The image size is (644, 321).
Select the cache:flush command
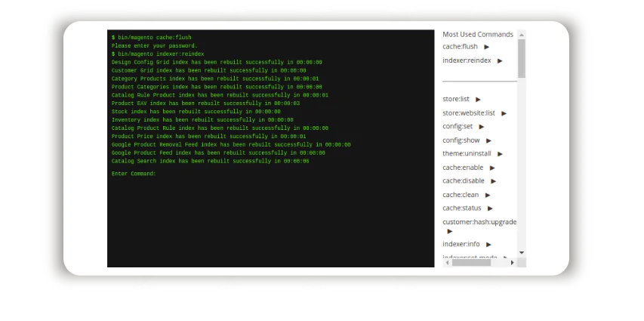click(x=460, y=46)
